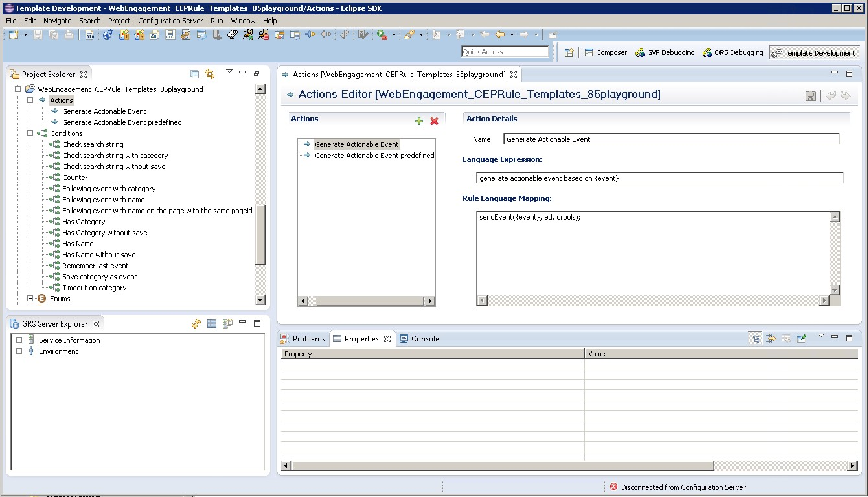Screen dimensions: 868x497
Task: Save the Actions Editor with the disk icon
Action: pyautogui.click(x=810, y=96)
